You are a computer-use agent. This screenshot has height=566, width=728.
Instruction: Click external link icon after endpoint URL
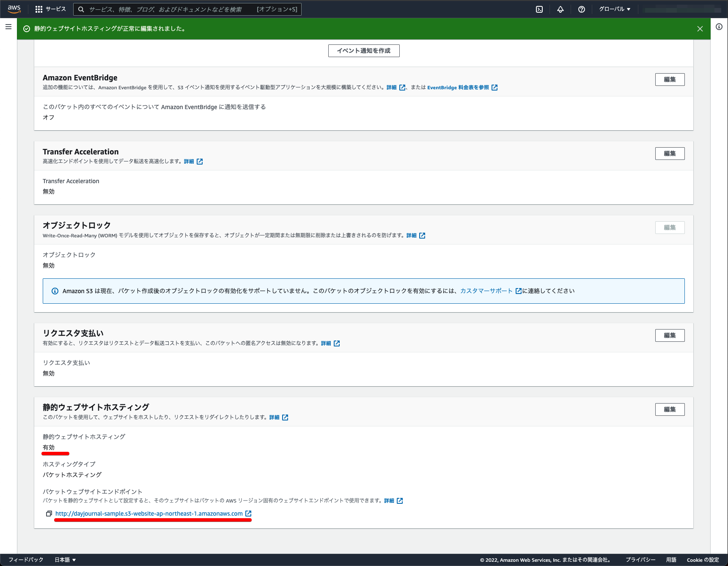click(248, 514)
